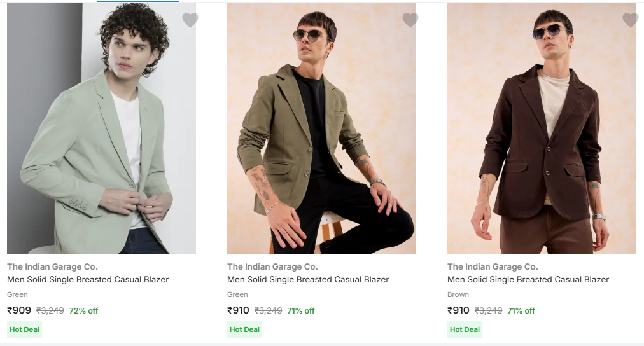
Task: Click the ₹909 price
Action: click(19, 310)
